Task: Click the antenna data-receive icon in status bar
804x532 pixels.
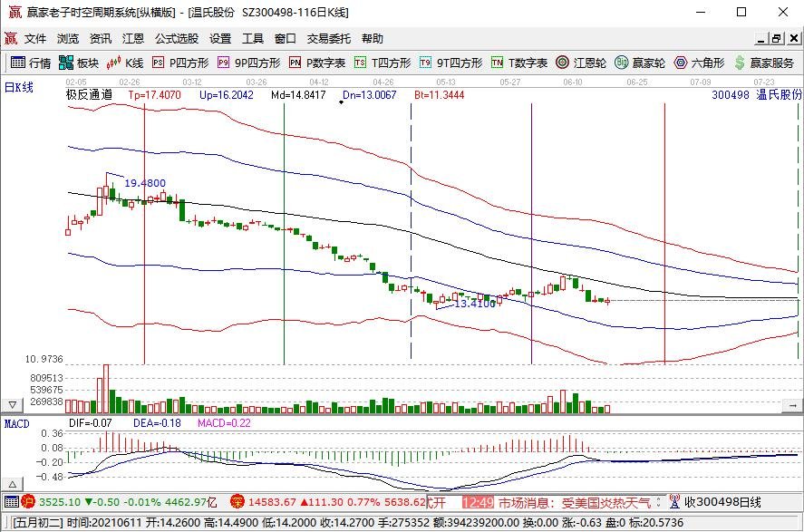Action: 674,502
